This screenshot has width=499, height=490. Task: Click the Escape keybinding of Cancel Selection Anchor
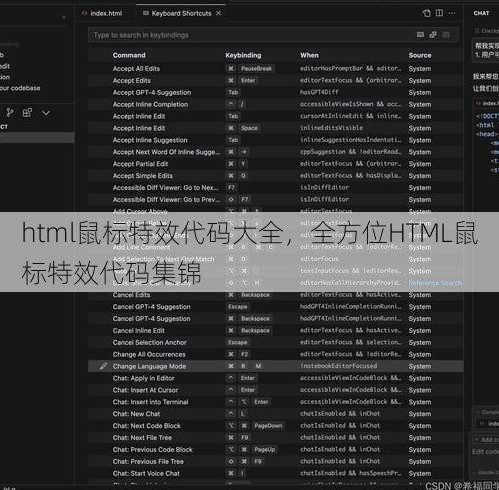coord(237,342)
